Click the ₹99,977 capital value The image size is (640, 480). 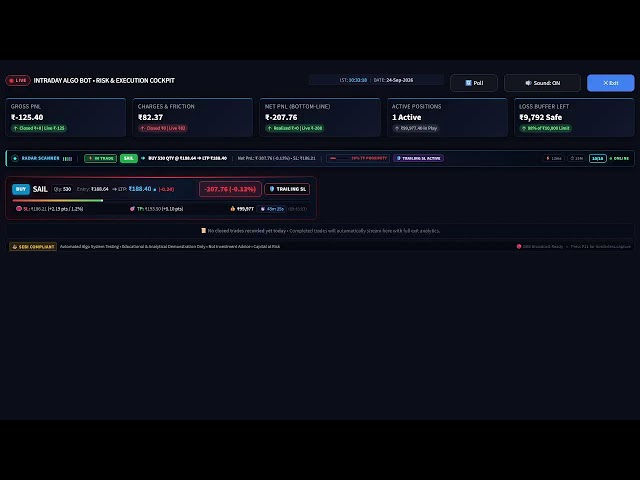click(245, 209)
